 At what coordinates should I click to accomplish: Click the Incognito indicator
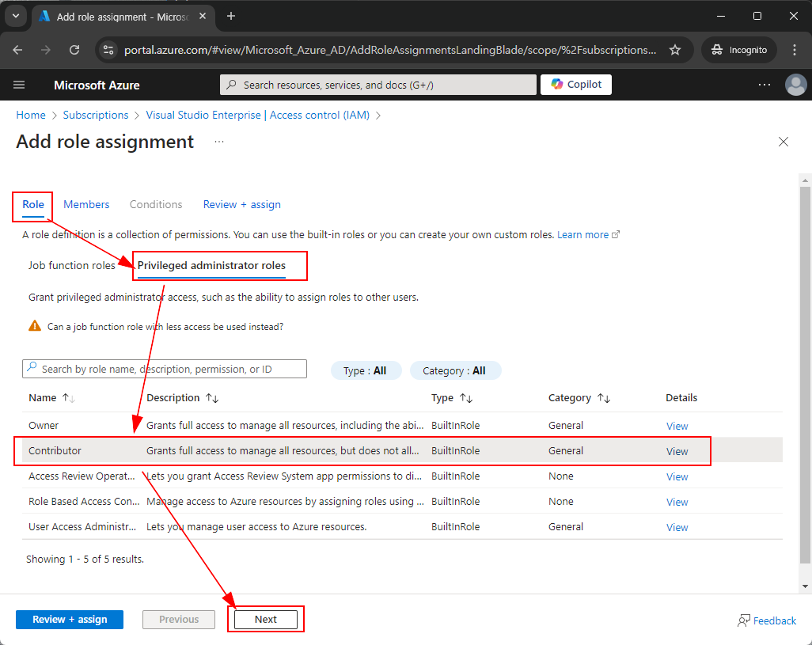tap(739, 50)
